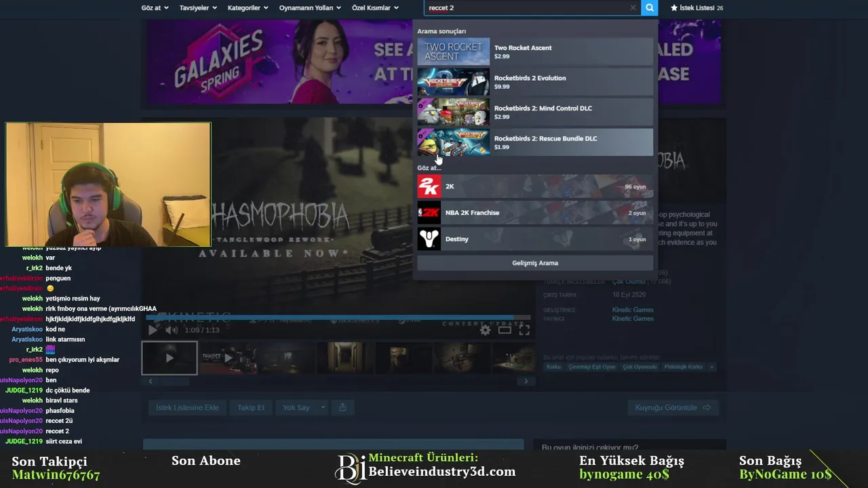Click the NBA 2K logo icon
Image resolution: width=868 pixels, height=488 pixels.
point(429,213)
